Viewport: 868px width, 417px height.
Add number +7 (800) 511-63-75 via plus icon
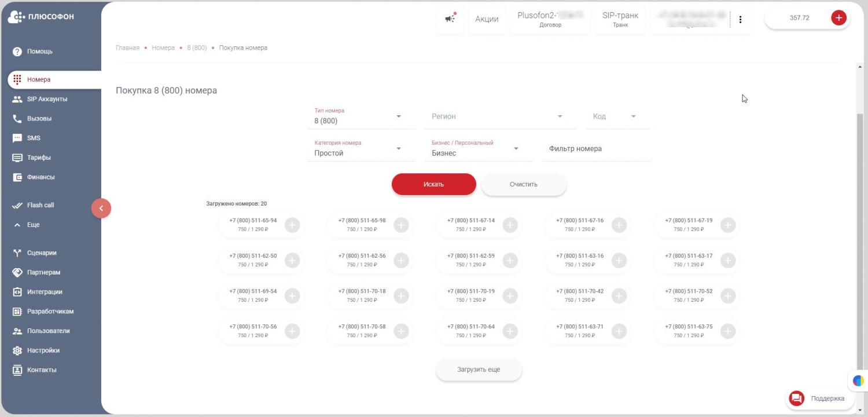click(728, 331)
